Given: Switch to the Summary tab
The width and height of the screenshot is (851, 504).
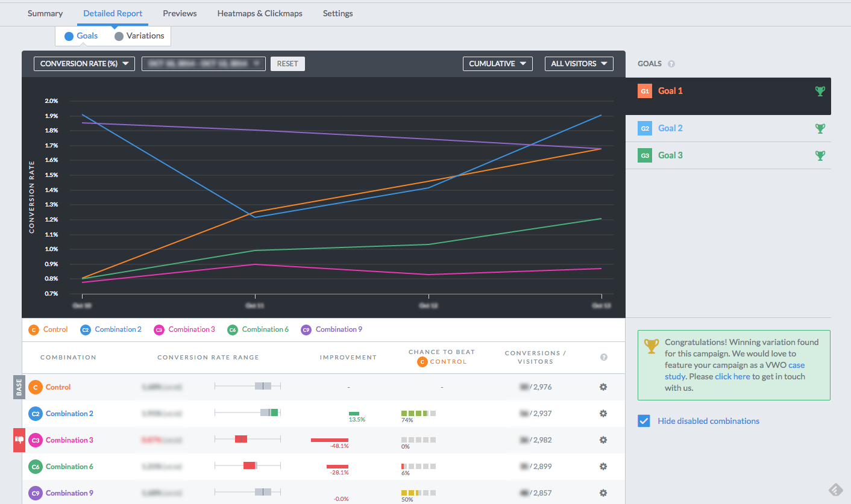Looking at the screenshot, I should click(x=45, y=13).
